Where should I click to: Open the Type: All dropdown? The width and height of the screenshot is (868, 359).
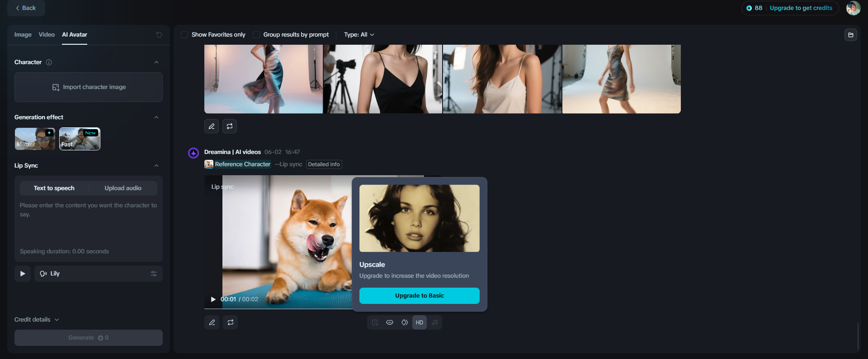tap(359, 35)
